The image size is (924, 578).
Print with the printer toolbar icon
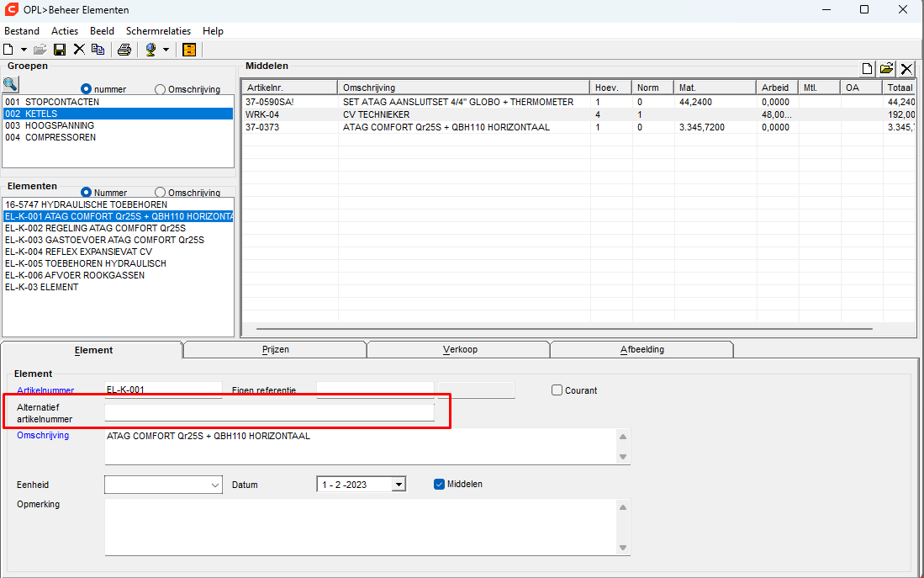click(124, 50)
